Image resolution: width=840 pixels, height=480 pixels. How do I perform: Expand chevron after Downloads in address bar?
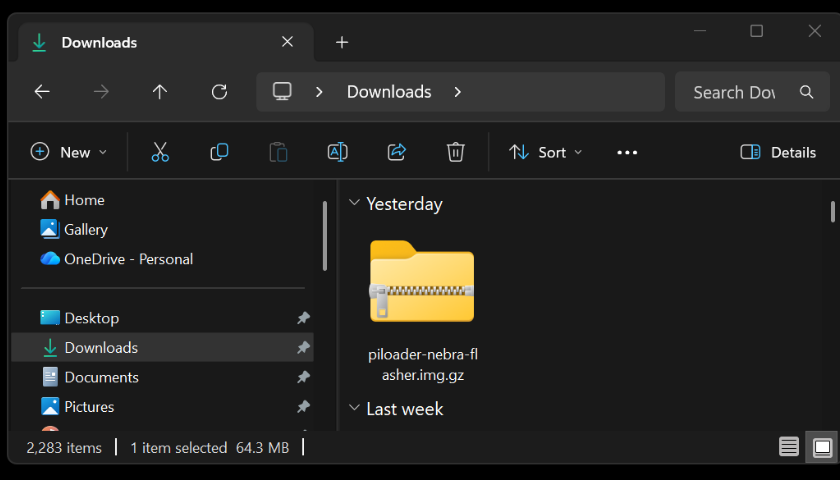[458, 92]
